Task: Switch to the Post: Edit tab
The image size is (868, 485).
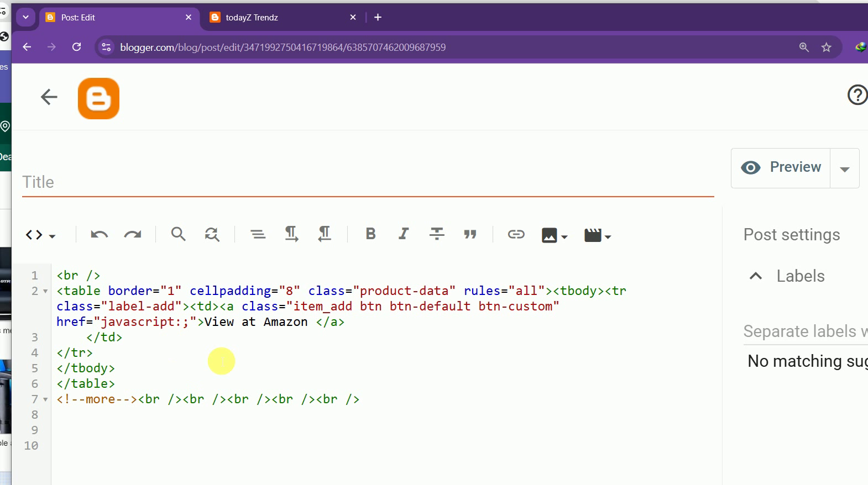Action: point(119,18)
